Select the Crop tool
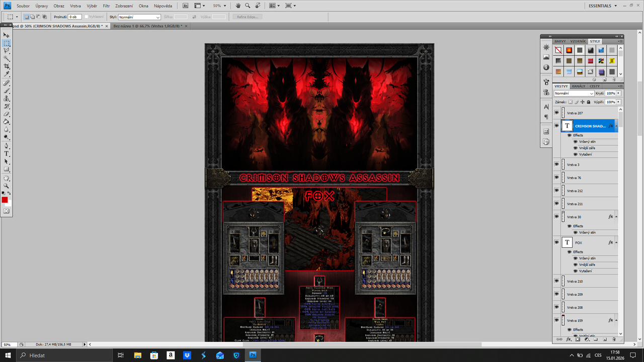 point(7,66)
